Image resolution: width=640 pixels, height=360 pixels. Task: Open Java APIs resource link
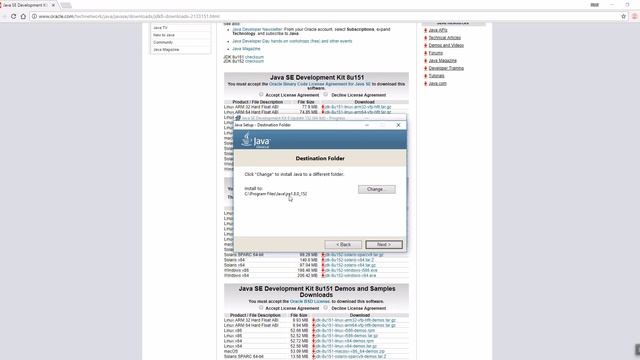point(438,30)
